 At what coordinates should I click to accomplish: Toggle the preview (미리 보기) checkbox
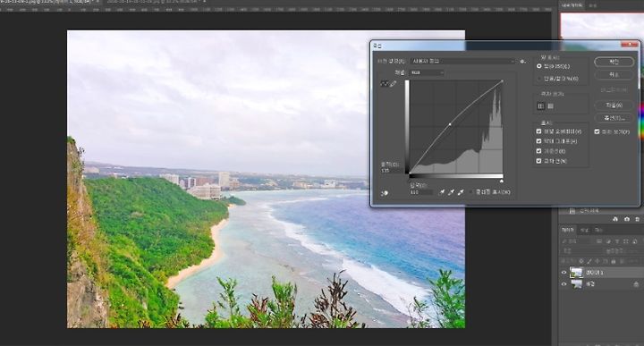[597, 131]
